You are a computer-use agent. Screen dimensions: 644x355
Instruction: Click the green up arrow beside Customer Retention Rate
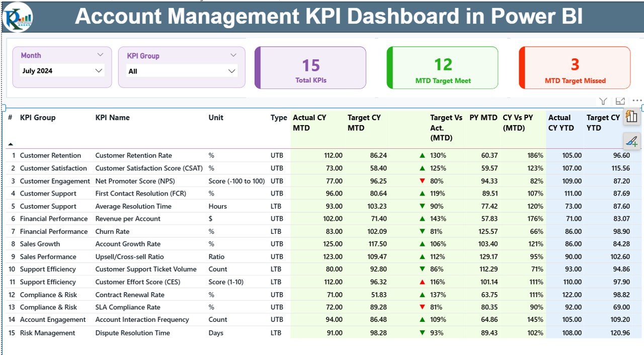click(422, 155)
